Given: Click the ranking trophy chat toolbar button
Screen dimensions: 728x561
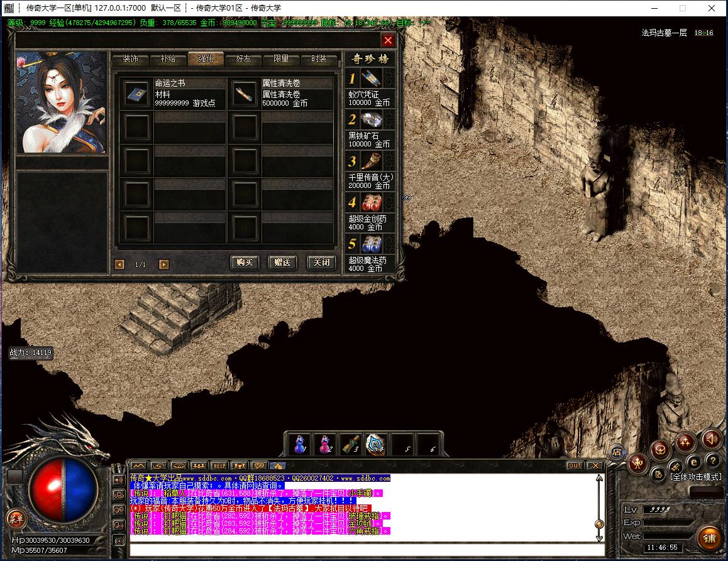Looking at the screenshot, I should [239, 466].
